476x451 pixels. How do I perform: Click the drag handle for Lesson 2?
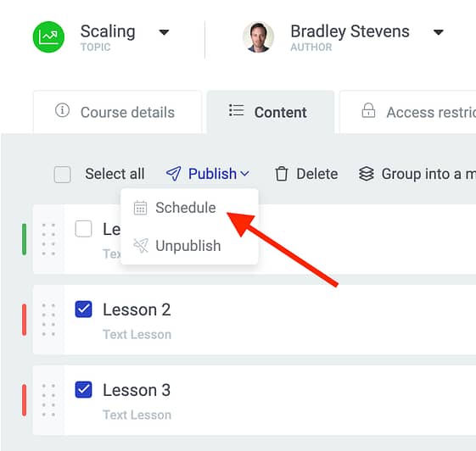click(x=48, y=320)
